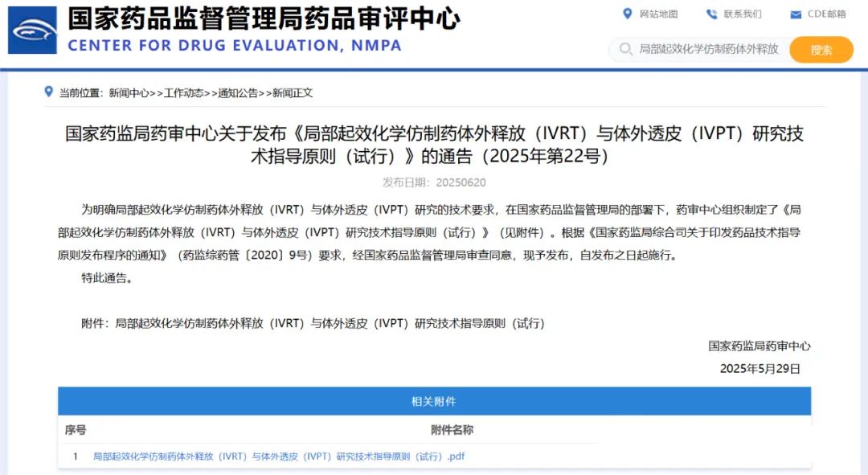Click the headset icon beside 联系我们
Screen dimensions: 868x475
pyautogui.click(x=711, y=14)
